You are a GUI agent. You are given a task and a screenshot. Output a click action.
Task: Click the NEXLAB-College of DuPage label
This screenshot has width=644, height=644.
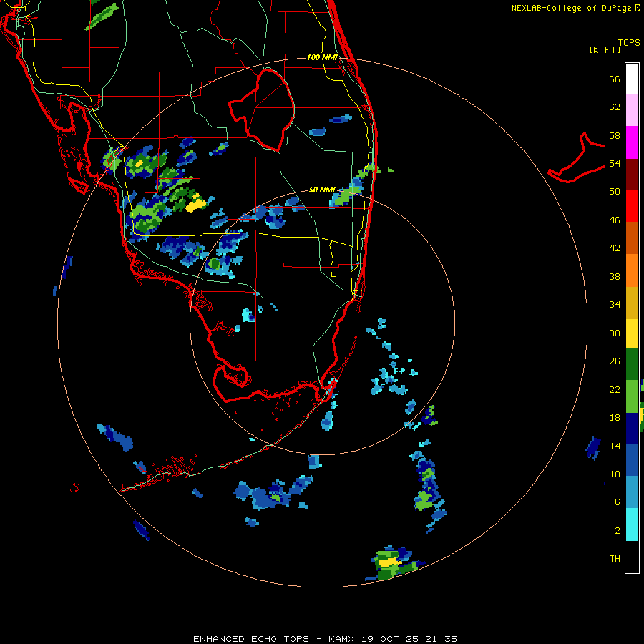[572, 8]
